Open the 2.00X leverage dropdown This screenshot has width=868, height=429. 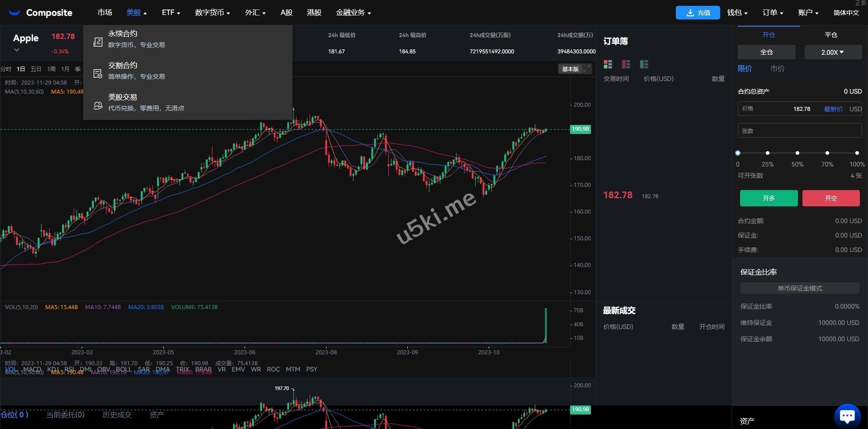(833, 52)
